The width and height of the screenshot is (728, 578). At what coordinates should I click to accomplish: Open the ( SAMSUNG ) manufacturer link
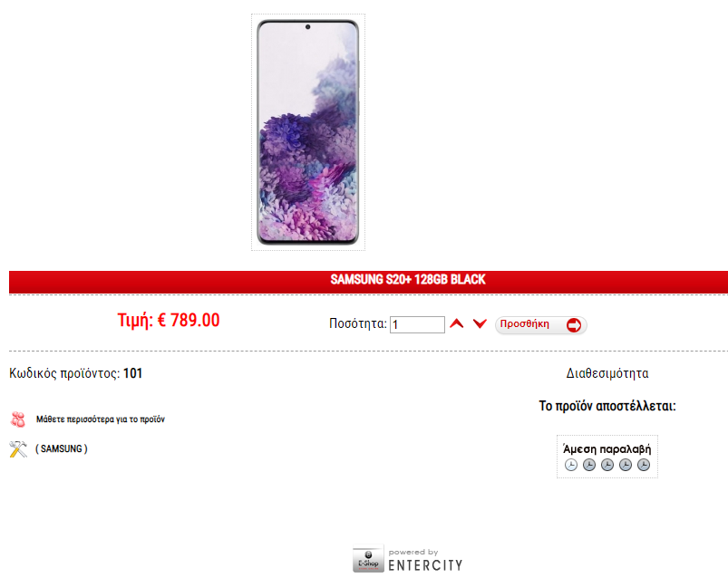coord(62,448)
